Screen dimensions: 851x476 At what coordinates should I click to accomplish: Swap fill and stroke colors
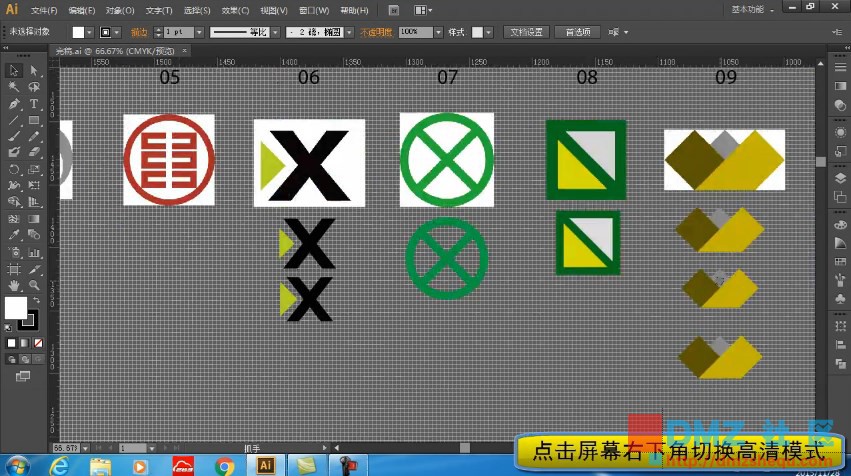(x=36, y=300)
